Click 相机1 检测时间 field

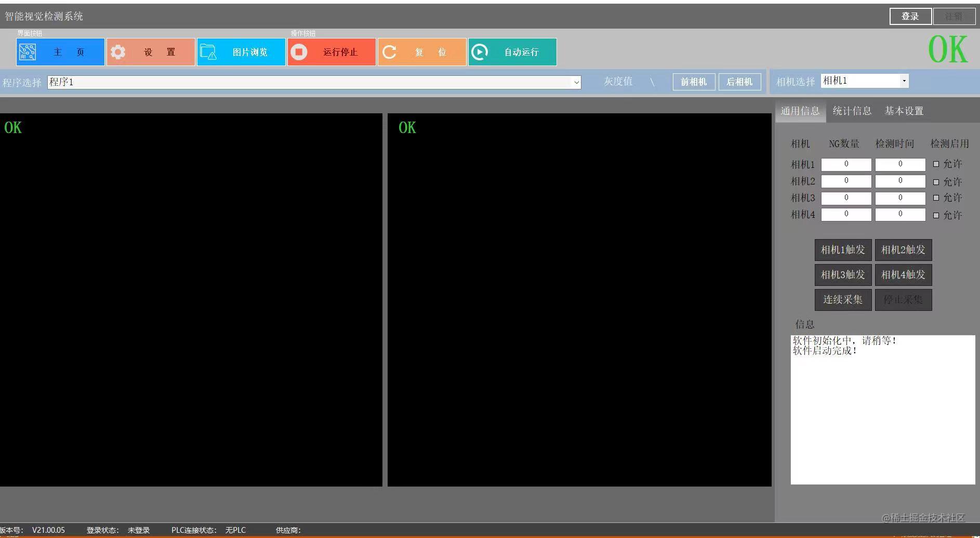pyautogui.click(x=900, y=165)
